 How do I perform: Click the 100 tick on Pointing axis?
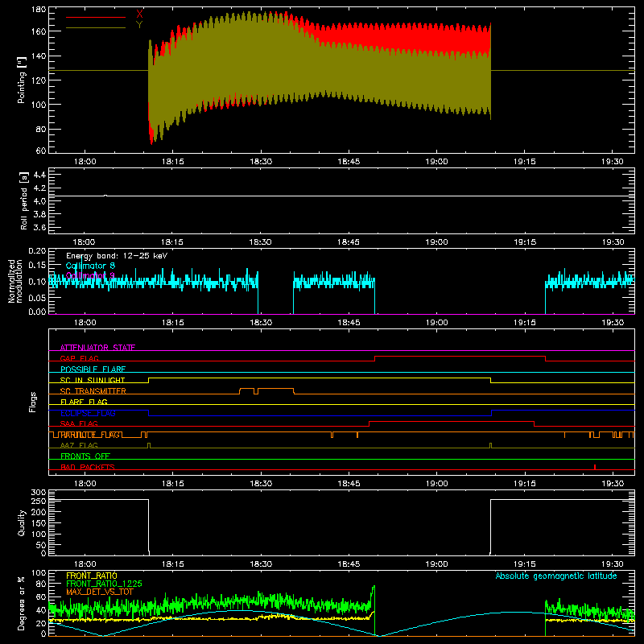(x=39, y=105)
